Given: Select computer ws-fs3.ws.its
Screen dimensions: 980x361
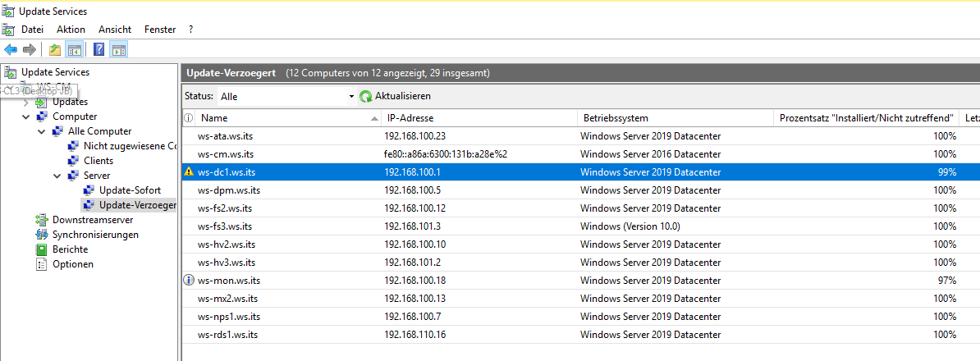Looking at the screenshot, I should click(225, 226).
